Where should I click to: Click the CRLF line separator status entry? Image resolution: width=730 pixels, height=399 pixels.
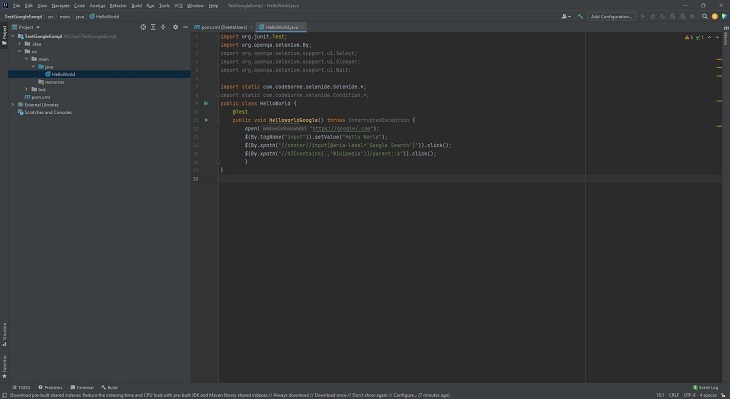coord(674,395)
